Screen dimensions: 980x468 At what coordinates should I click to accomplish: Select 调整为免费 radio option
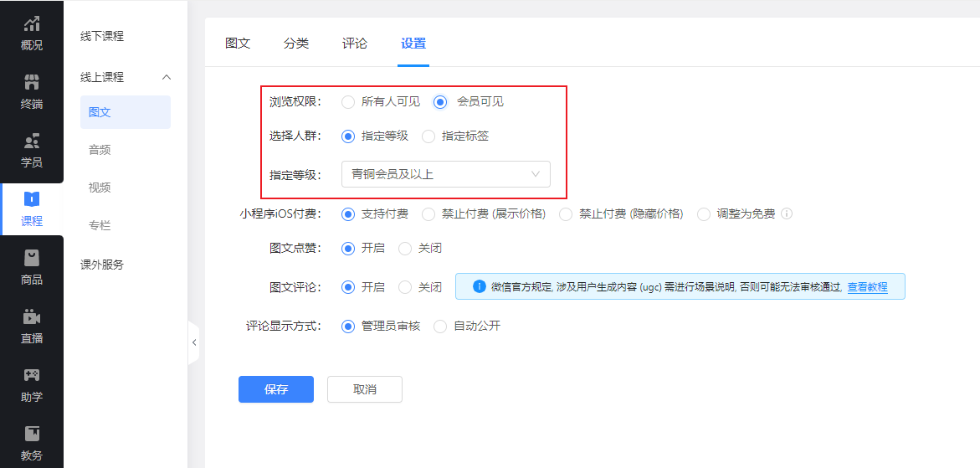704,214
